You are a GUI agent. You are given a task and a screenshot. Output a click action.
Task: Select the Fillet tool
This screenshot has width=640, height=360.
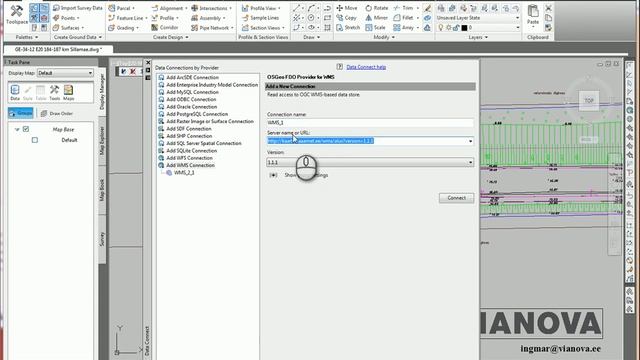click(404, 18)
